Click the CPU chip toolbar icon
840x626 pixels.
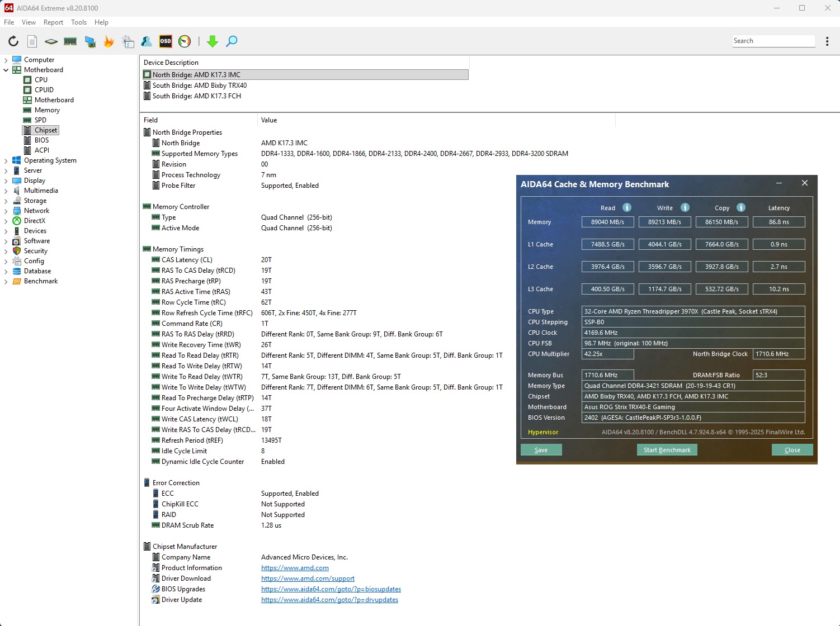pos(51,41)
